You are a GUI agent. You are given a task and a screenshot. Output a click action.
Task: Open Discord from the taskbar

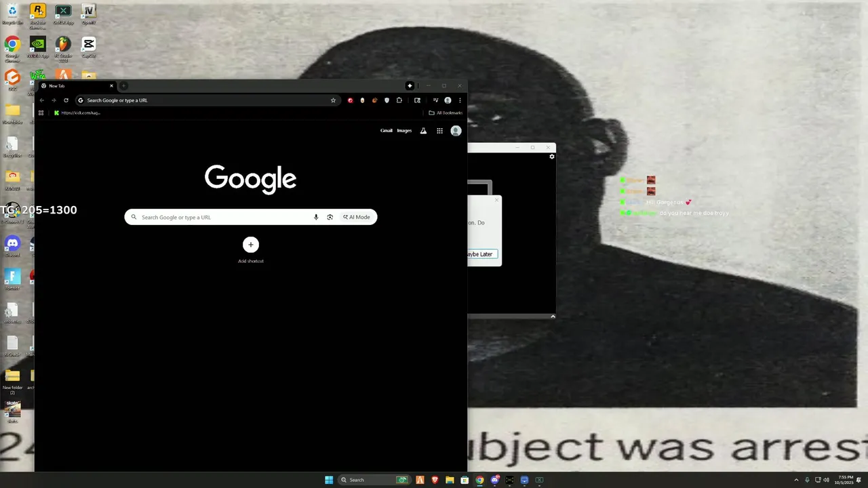pyautogui.click(x=495, y=480)
